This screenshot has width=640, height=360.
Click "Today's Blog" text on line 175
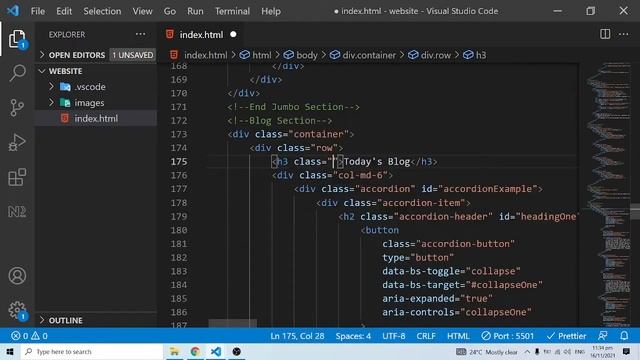pyautogui.click(x=377, y=162)
